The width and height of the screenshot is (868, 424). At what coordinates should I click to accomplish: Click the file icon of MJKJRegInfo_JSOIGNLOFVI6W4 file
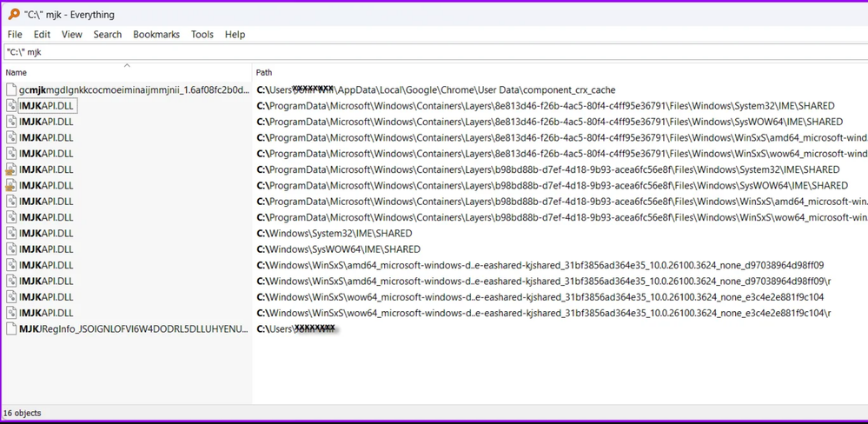11,328
